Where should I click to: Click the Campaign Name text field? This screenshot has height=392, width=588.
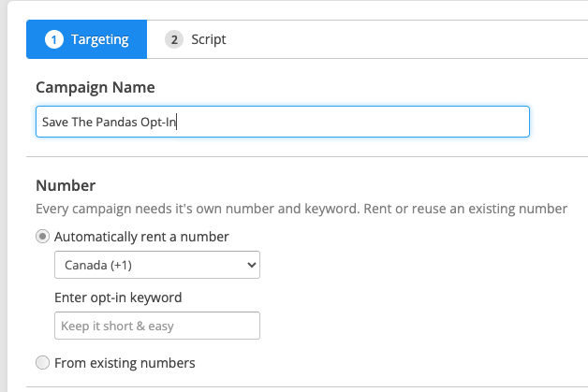click(x=283, y=122)
